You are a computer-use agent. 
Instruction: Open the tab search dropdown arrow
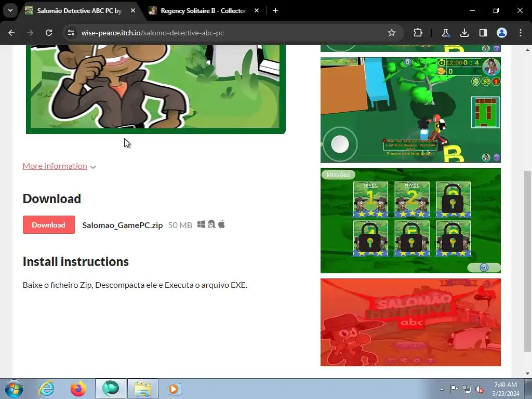click(10, 10)
